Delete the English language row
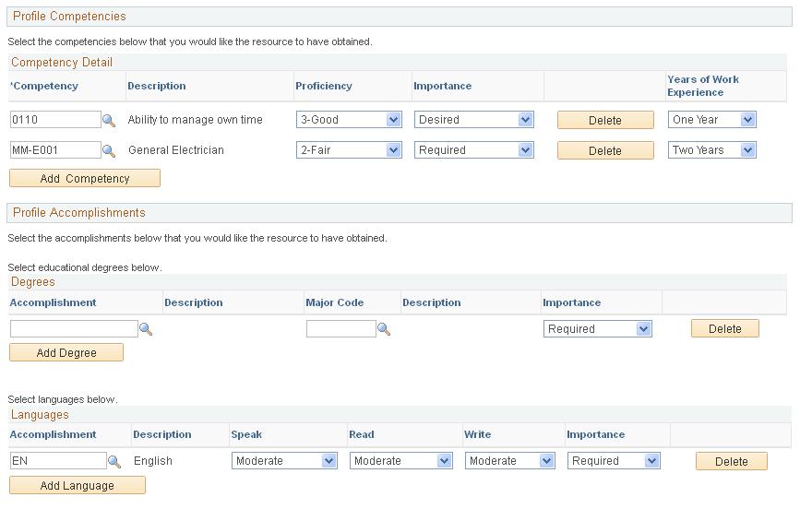812x509 pixels. point(732,461)
